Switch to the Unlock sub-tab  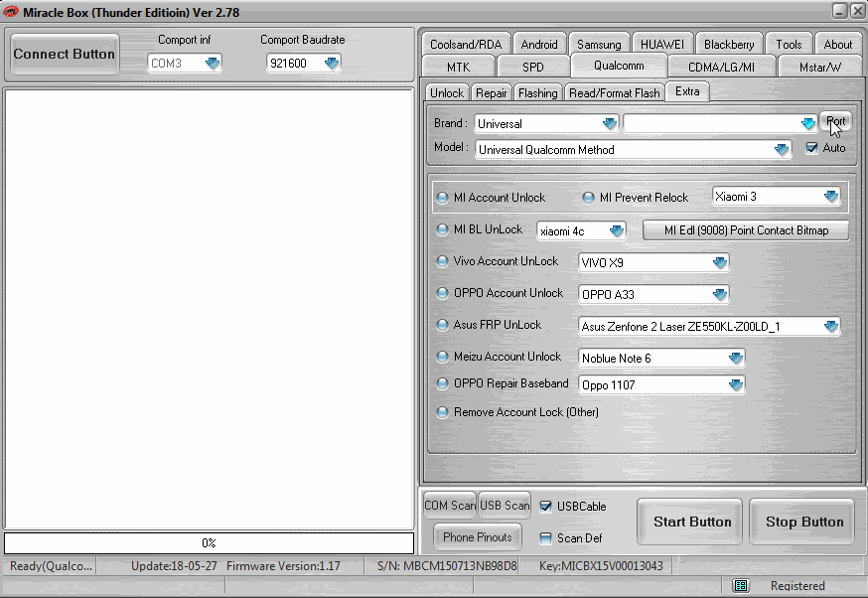pyautogui.click(x=447, y=93)
